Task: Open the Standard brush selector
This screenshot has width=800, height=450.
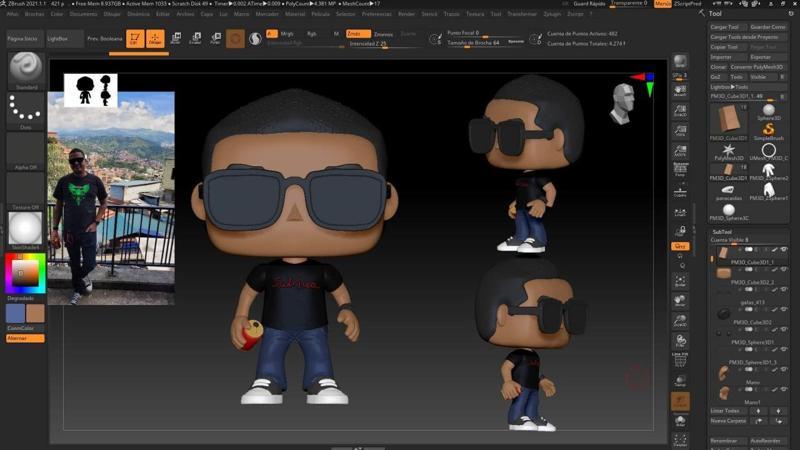Action: [x=26, y=68]
